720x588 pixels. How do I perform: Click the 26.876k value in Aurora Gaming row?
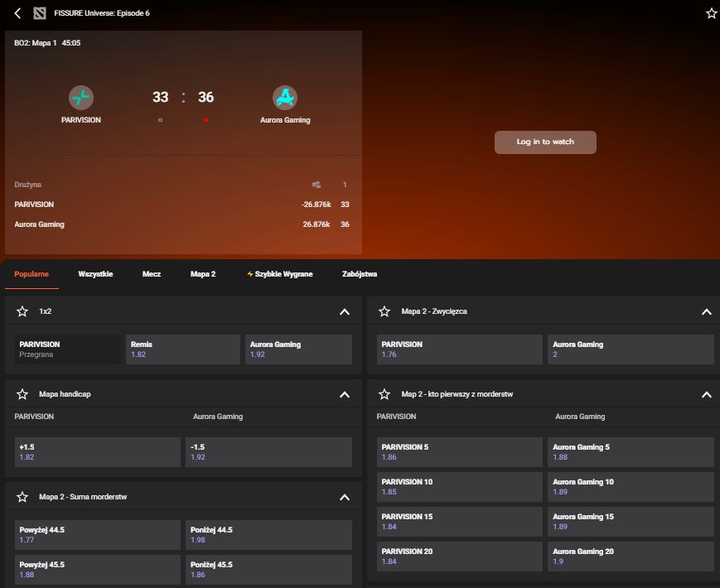[x=317, y=224]
